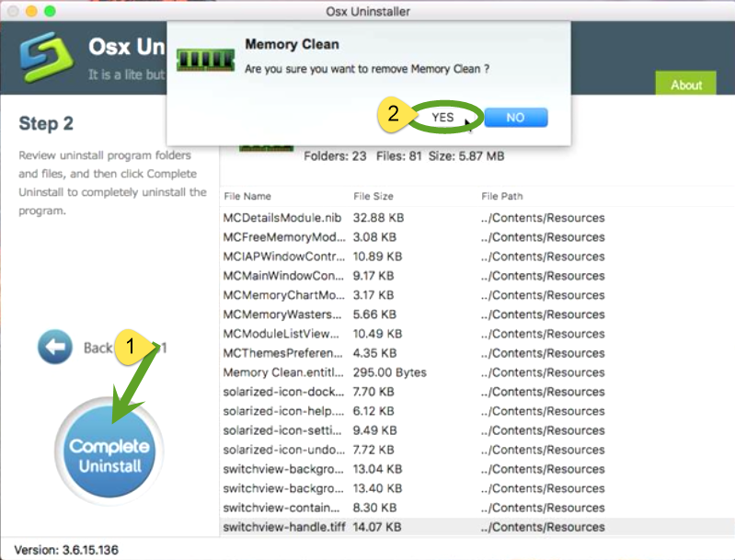Select the MCMemoryWasters... file row
The height and width of the screenshot is (560, 735).
(477, 314)
